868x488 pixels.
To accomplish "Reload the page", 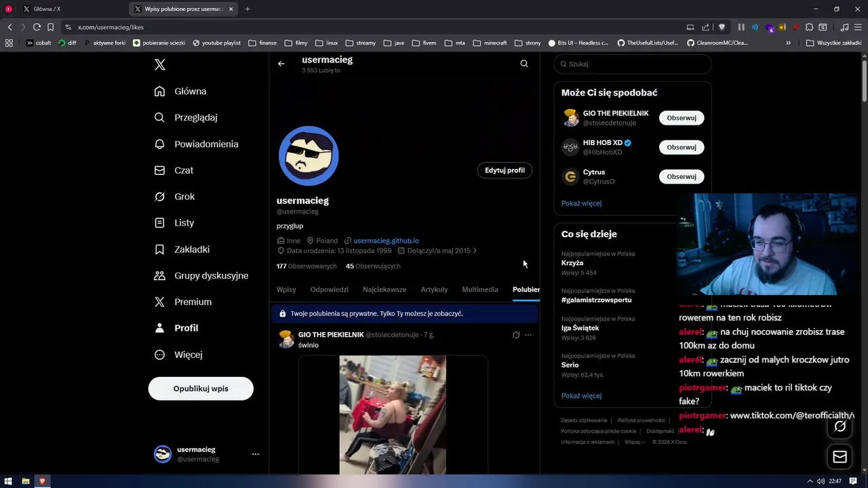I will click(37, 27).
